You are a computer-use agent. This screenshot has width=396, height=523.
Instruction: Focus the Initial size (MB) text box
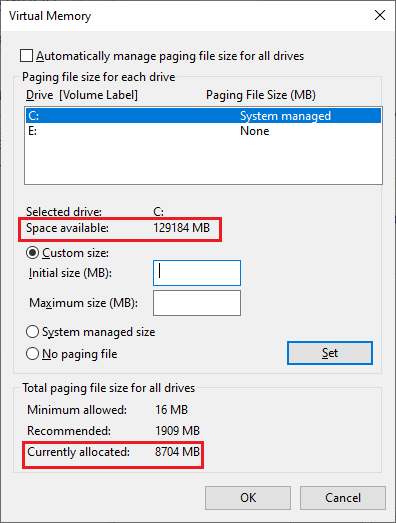pos(197,273)
